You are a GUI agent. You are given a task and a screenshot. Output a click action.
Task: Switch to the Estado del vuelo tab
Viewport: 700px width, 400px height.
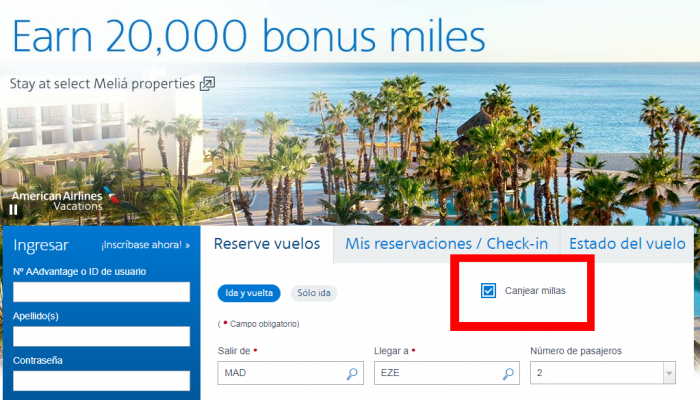click(627, 244)
